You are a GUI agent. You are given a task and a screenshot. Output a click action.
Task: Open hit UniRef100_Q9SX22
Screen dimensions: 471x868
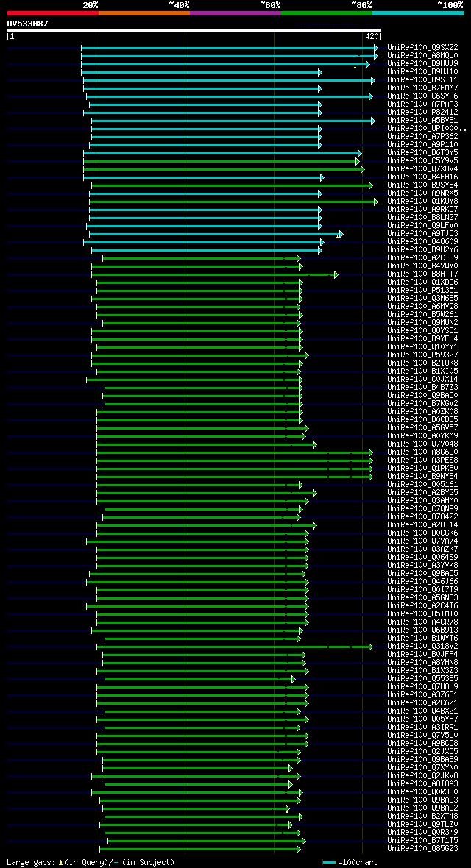422,48
